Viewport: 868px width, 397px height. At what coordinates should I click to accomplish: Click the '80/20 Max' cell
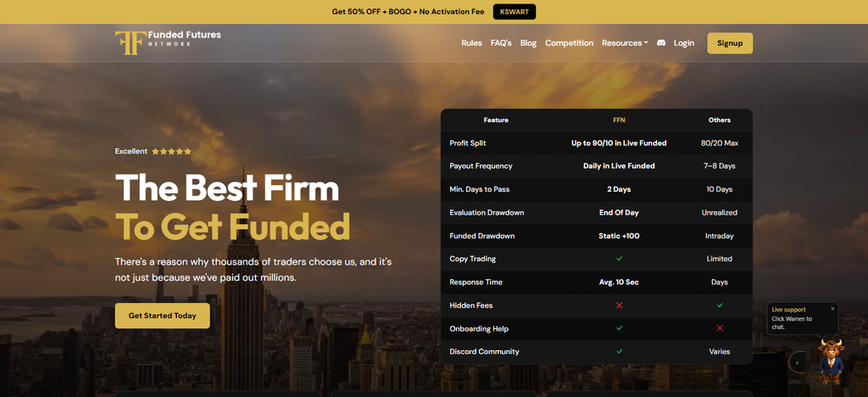720,143
